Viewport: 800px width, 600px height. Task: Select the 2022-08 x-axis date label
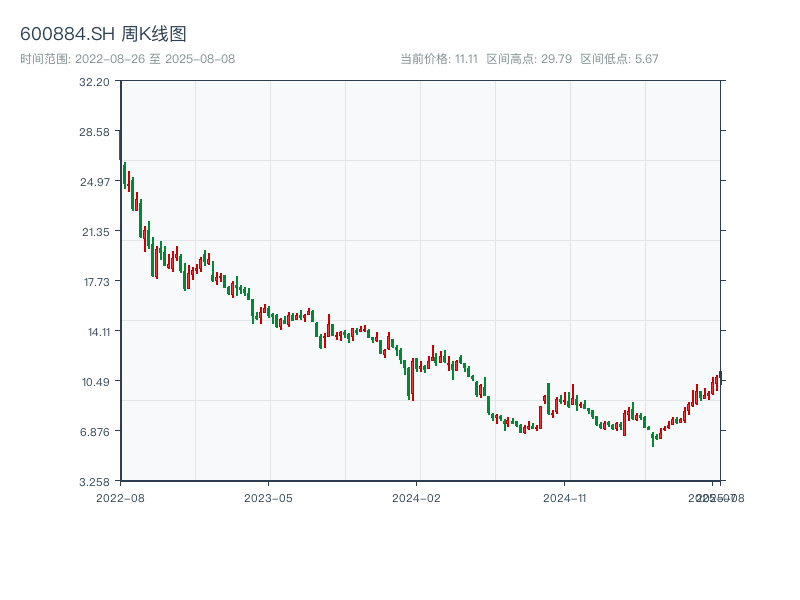[120, 497]
